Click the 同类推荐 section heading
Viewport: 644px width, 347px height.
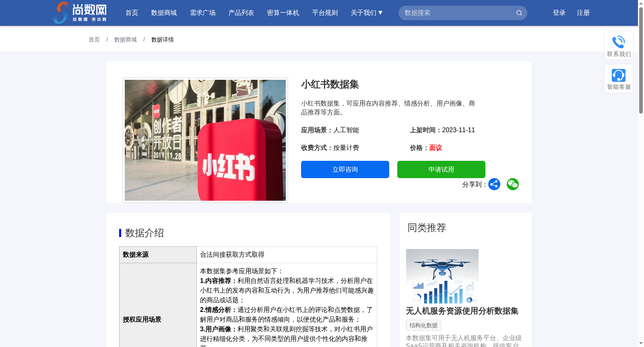click(427, 228)
